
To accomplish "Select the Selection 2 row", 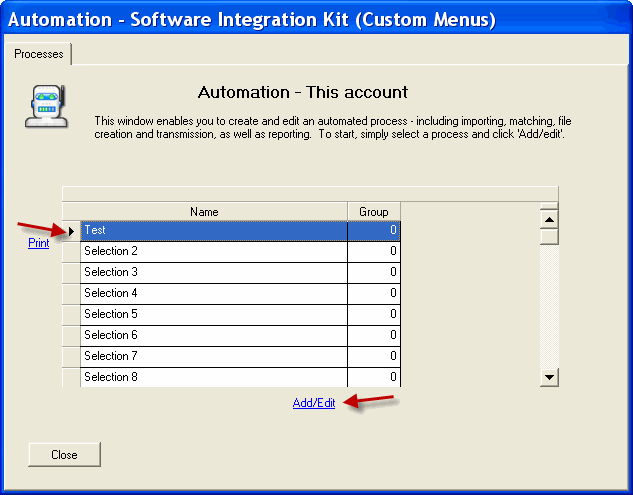I will [213, 252].
